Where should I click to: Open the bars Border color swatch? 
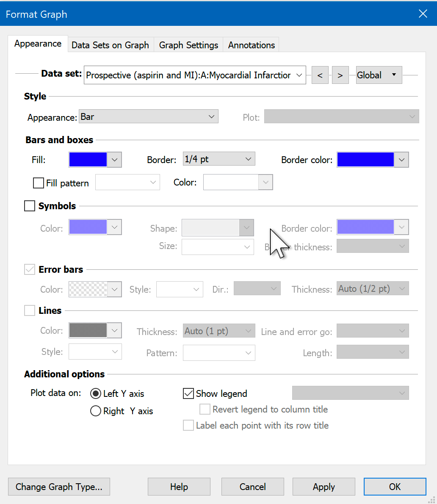click(365, 160)
